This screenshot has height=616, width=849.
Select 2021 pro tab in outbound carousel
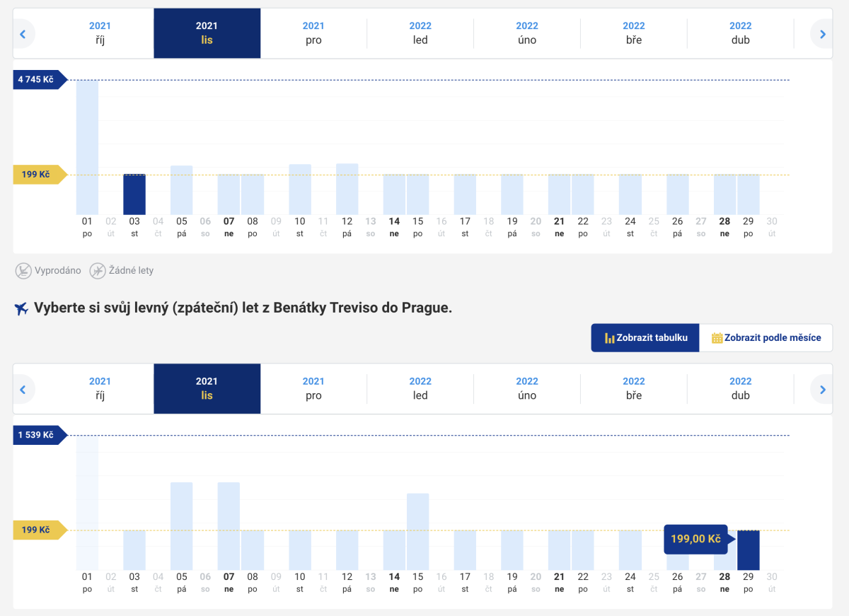[x=313, y=33]
